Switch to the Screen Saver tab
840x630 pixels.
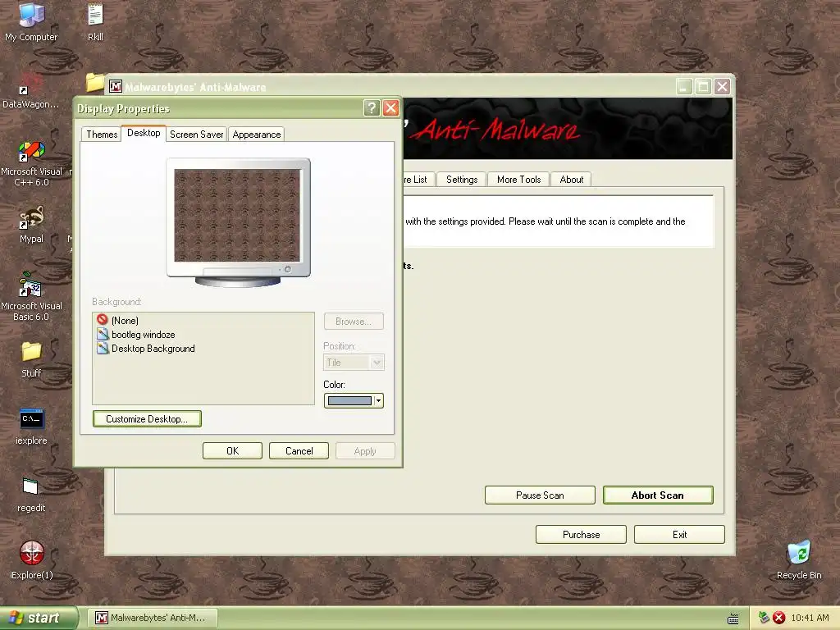click(197, 135)
